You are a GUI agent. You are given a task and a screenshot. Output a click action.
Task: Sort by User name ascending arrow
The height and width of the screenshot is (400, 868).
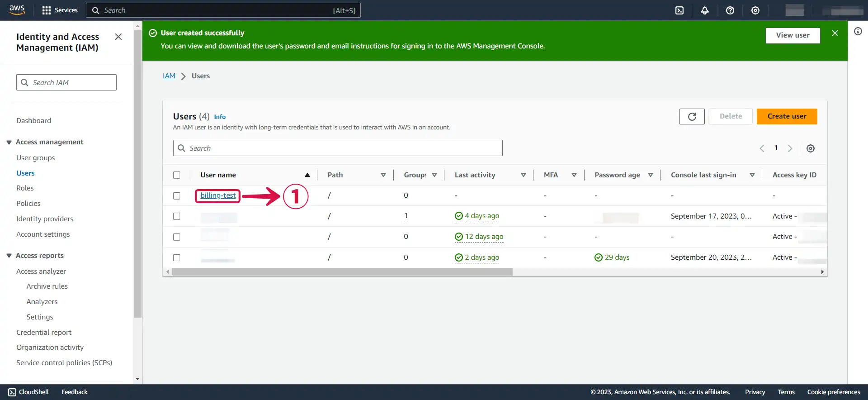[x=307, y=175]
